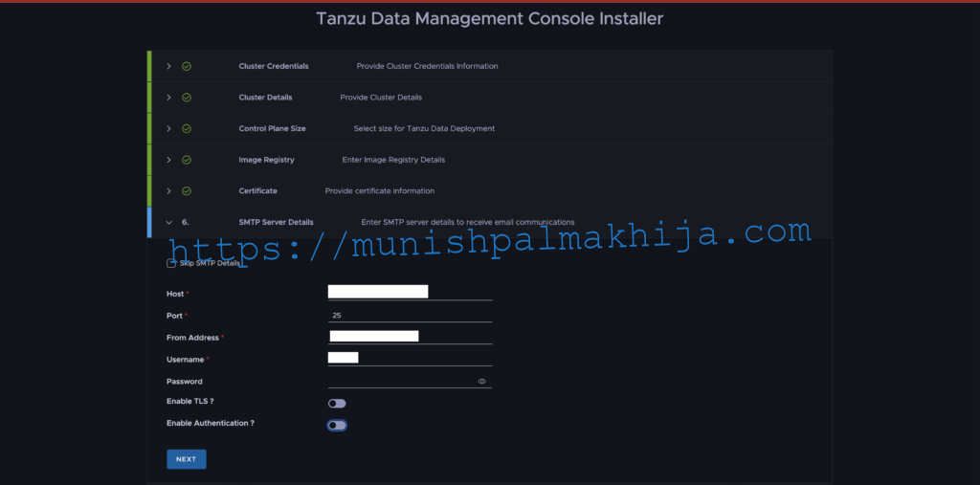Click the 'Enable Authentication ?' label
980x485 pixels.
210,423
